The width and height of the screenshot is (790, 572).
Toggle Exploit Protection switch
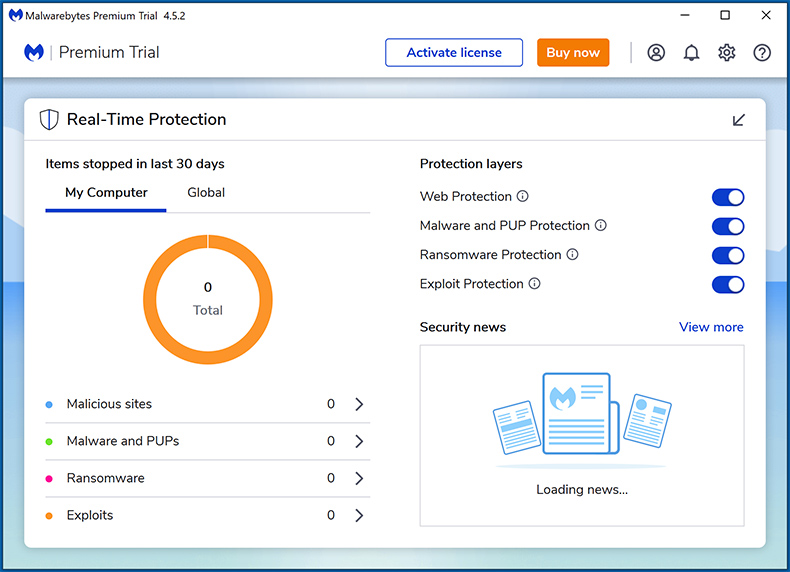point(728,285)
